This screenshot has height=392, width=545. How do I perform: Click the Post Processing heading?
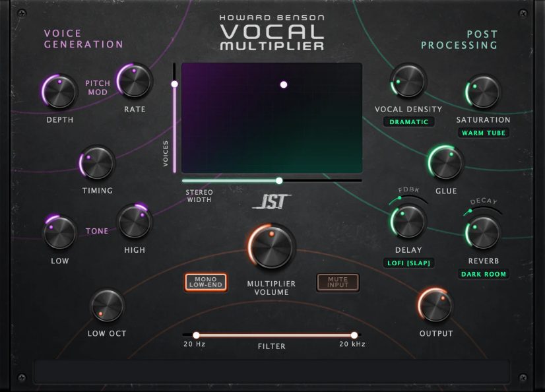click(459, 40)
